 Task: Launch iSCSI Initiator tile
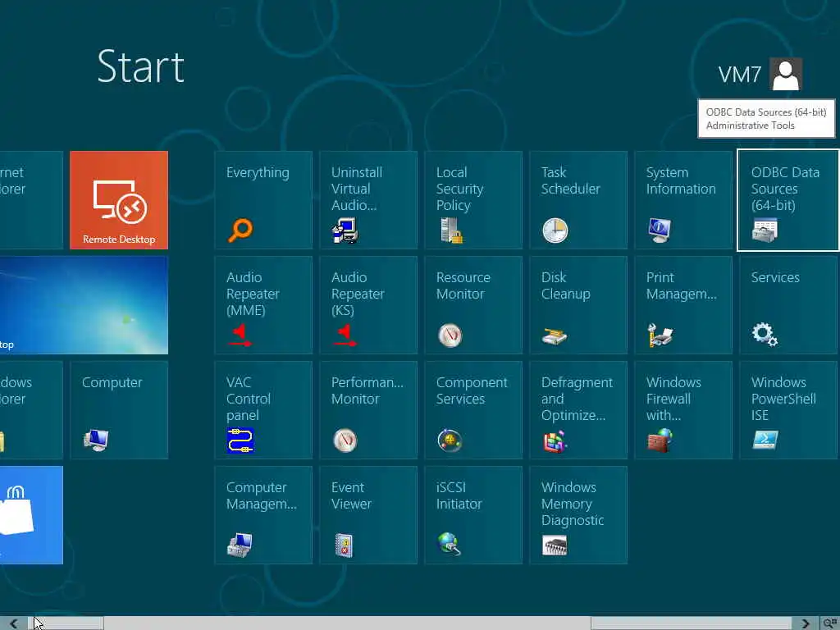click(x=473, y=515)
